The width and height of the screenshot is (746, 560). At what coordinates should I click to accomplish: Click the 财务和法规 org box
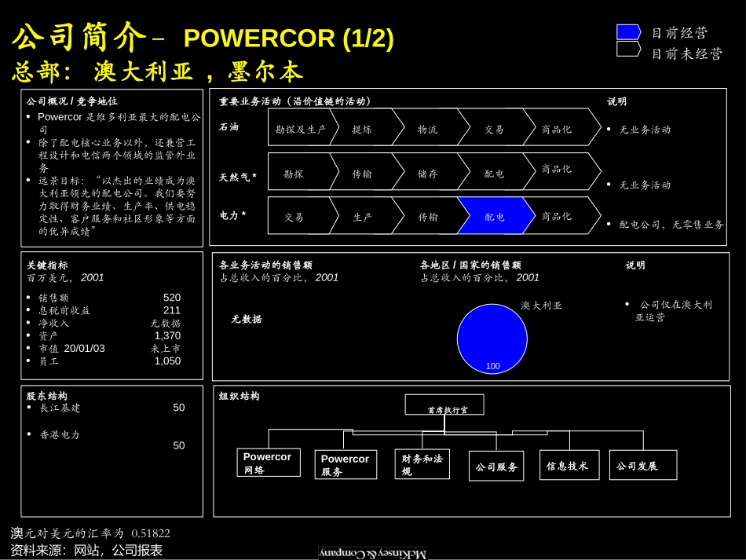point(422,464)
